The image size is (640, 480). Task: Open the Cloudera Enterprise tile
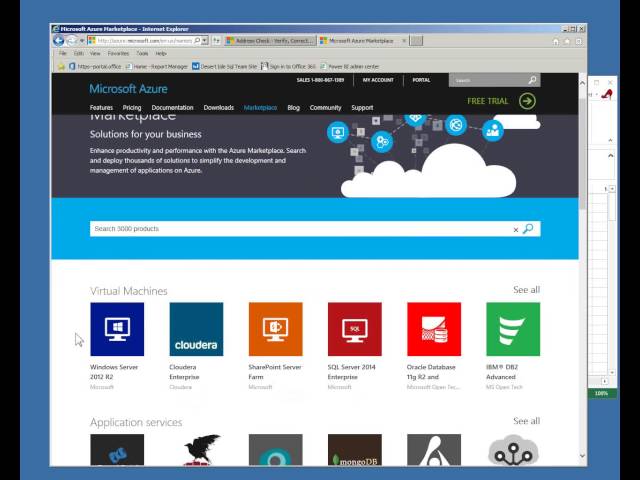coord(196,329)
